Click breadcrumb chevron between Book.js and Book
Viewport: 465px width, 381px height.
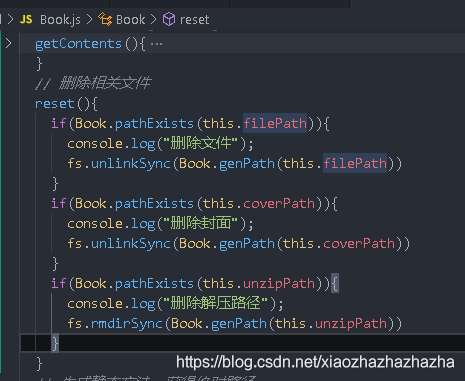89,19
